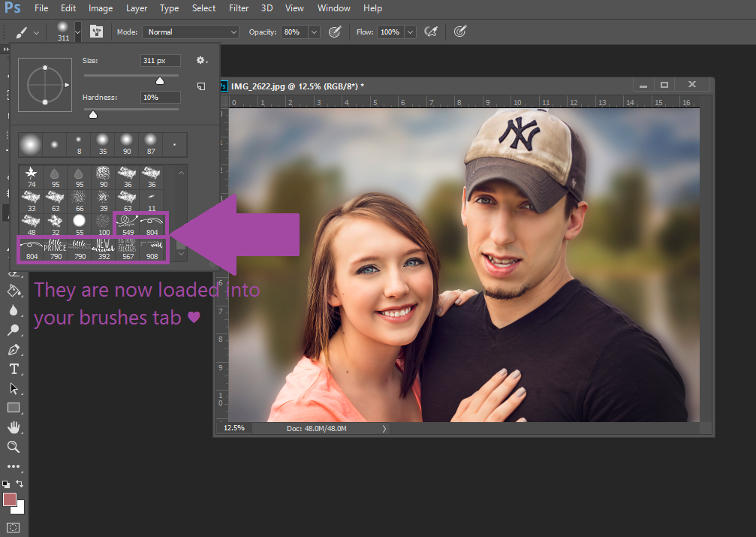
Task: Toggle pressure for opacity control
Action: point(336,32)
